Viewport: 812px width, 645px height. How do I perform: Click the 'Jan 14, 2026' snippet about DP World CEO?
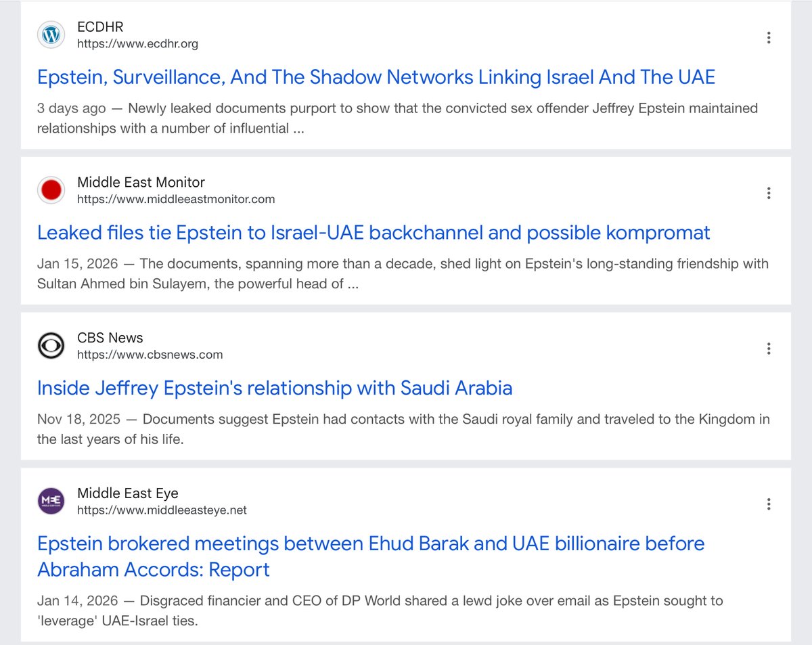(380, 610)
